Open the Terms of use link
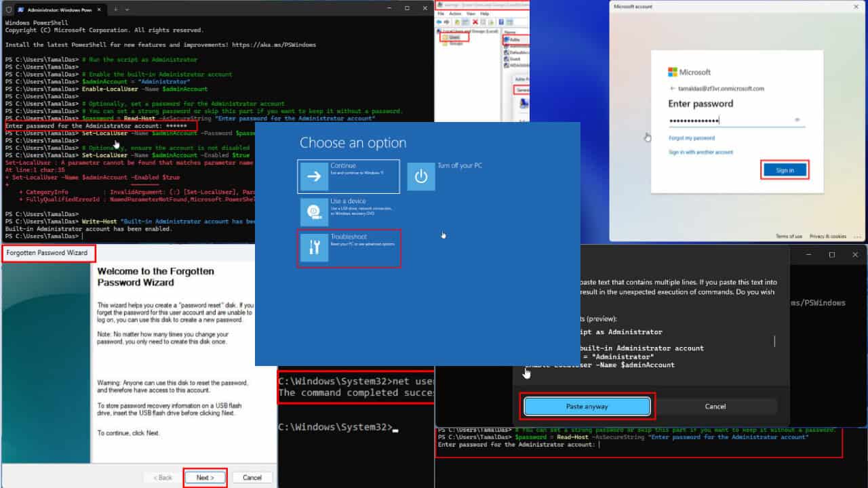This screenshot has width=868, height=488. 789,237
